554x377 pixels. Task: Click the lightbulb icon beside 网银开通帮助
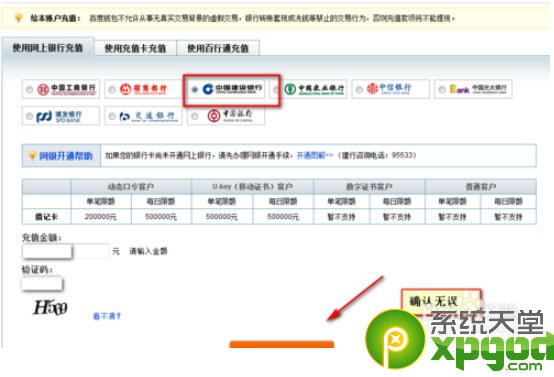[32, 155]
